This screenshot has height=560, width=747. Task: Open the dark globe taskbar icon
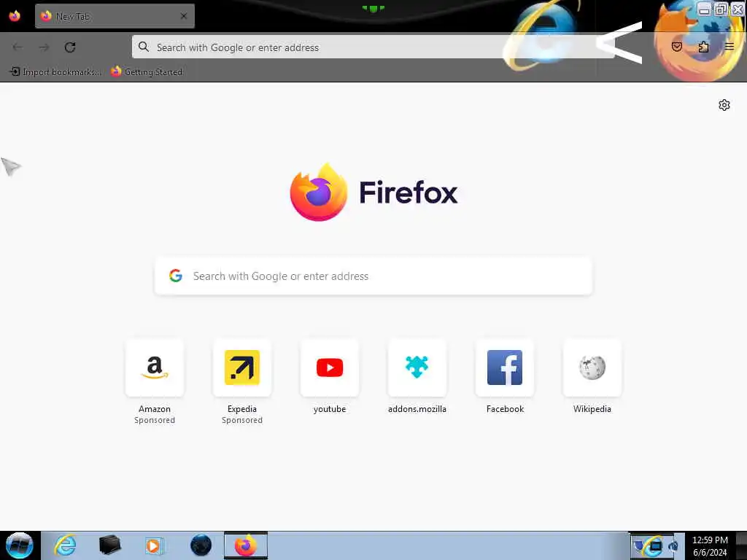(201, 545)
